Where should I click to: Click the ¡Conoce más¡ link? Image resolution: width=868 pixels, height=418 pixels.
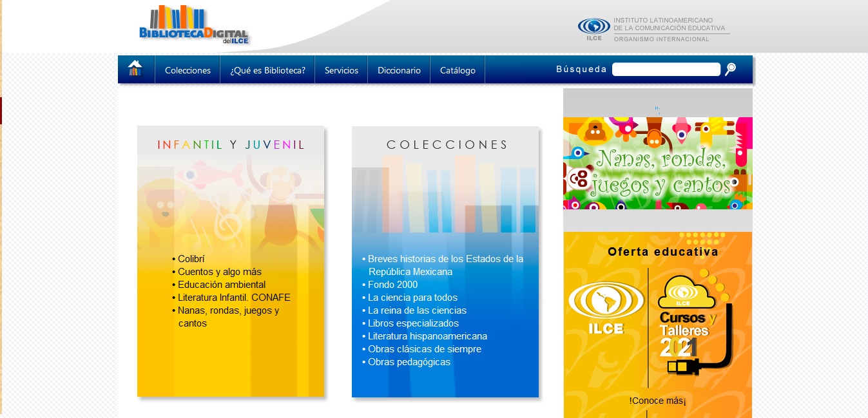(x=657, y=401)
